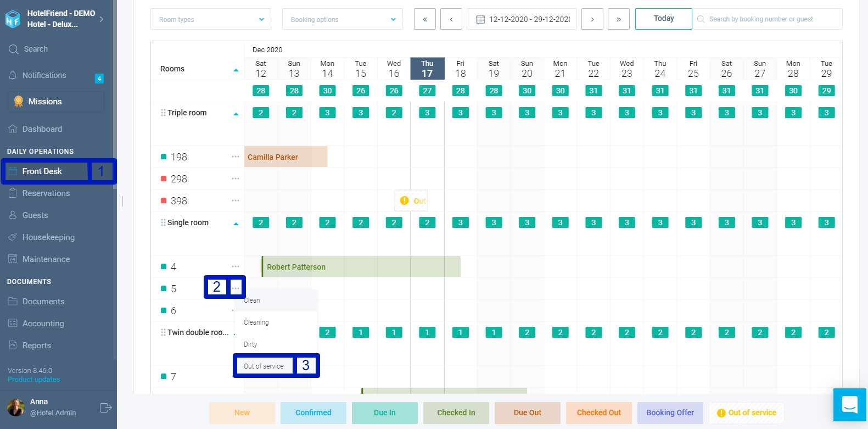Select room 7 row label
Screen dimensions: 868x429
coord(173,376)
